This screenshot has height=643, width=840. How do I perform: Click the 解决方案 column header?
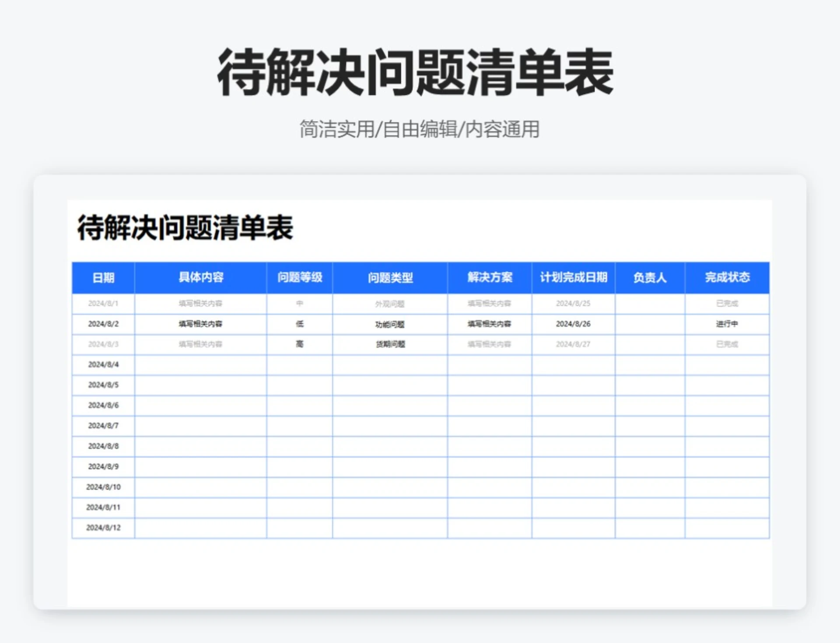point(489,278)
